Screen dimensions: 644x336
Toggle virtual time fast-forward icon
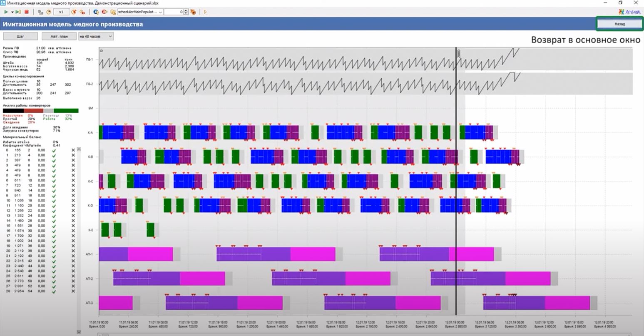pos(82,12)
